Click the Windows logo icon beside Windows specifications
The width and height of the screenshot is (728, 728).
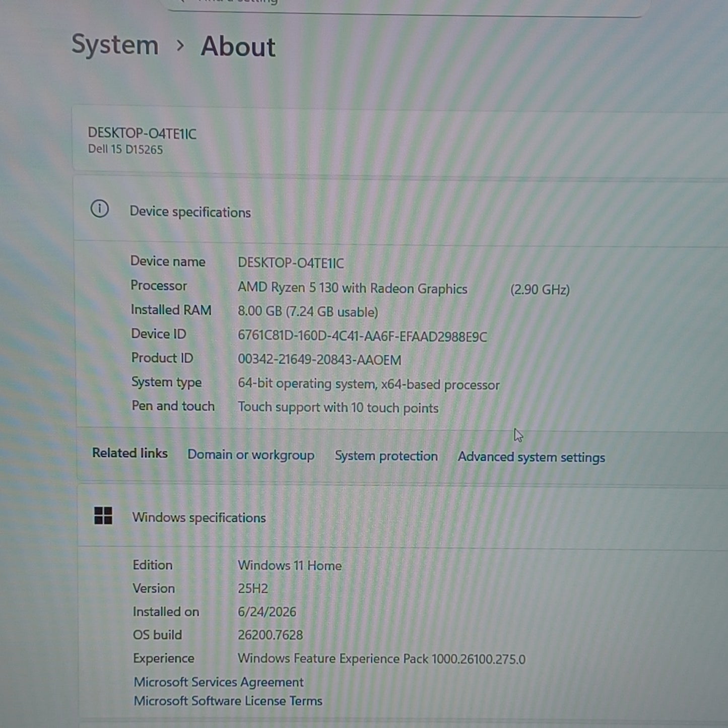103,516
